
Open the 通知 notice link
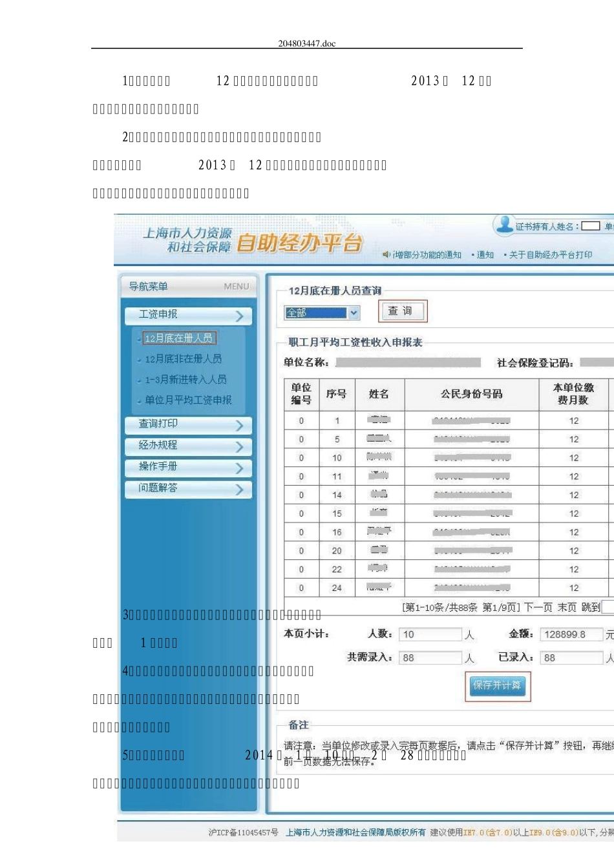click(x=485, y=255)
